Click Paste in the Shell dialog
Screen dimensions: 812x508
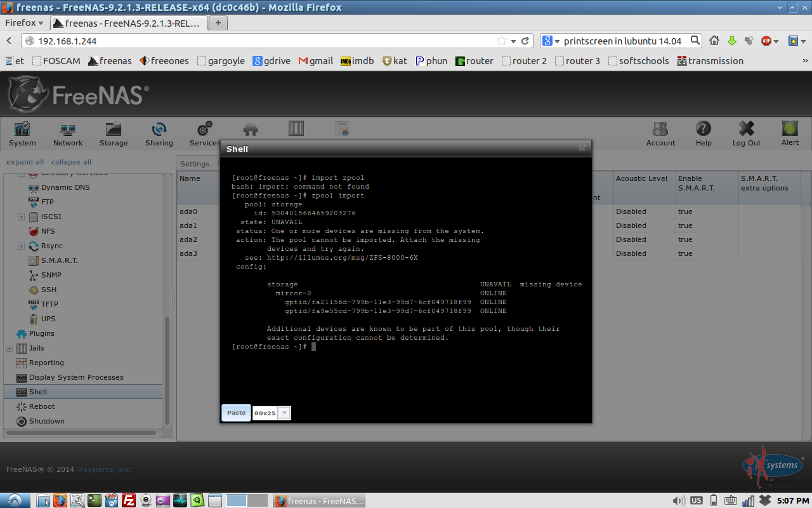pos(236,413)
